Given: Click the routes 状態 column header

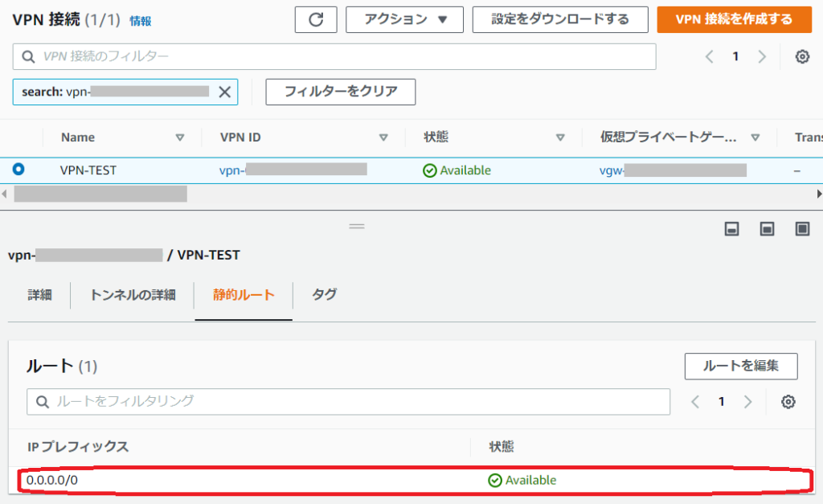Looking at the screenshot, I should pos(502,447).
